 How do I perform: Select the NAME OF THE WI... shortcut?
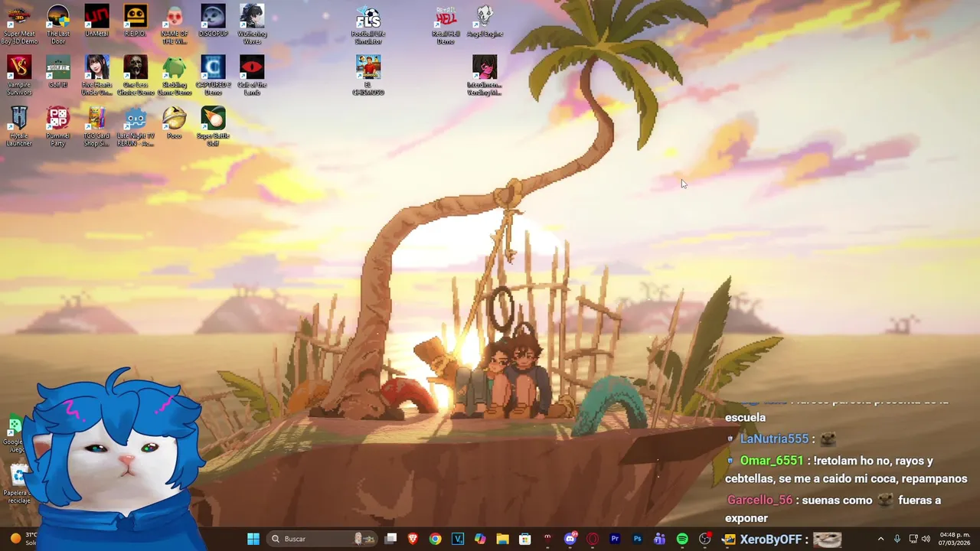175,24
